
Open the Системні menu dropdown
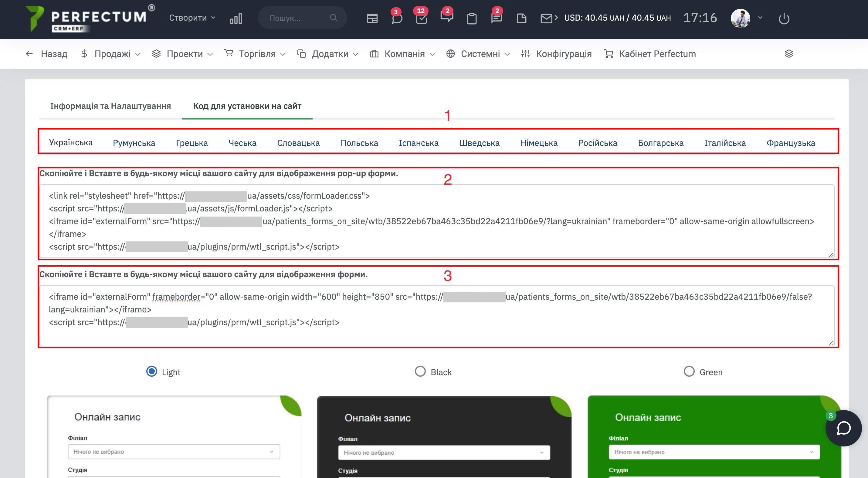tap(478, 54)
